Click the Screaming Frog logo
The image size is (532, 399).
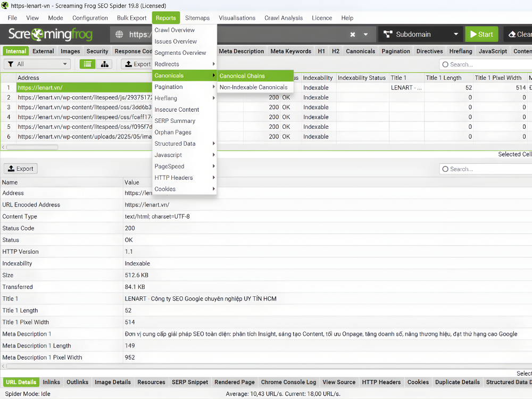51,35
